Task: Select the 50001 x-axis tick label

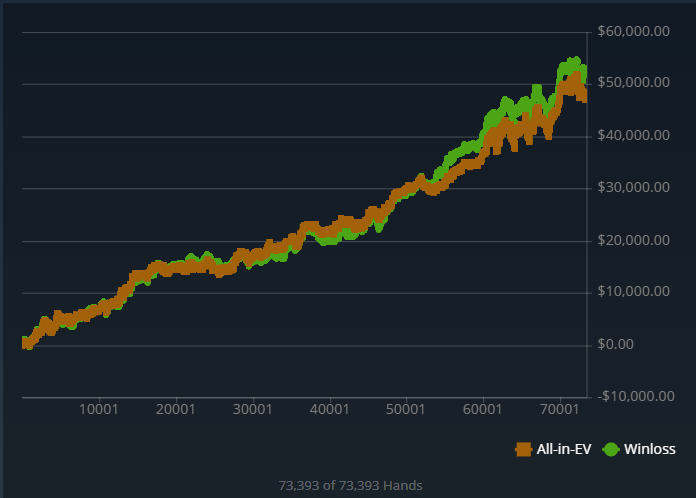Action: [406, 409]
